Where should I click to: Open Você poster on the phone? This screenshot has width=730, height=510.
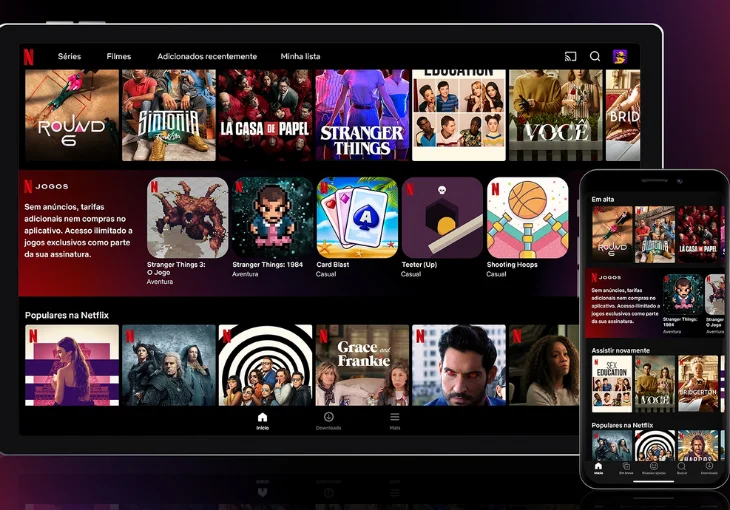[x=655, y=384]
